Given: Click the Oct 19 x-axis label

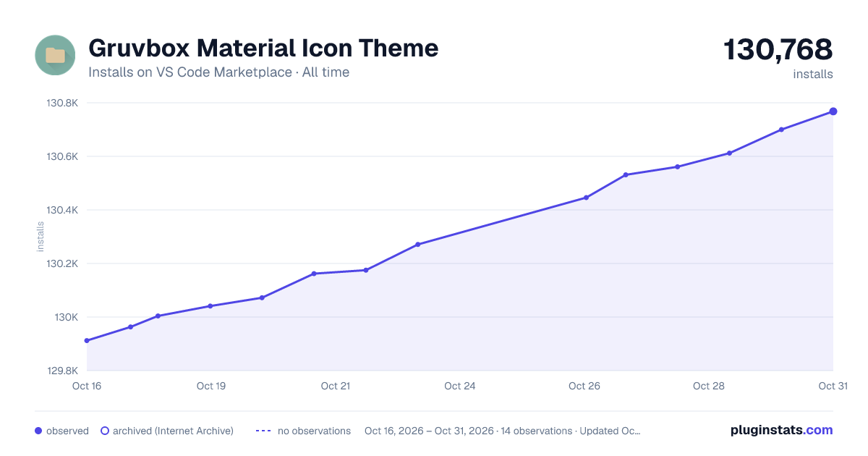Looking at the screenshot, I should pyautogui.click(x=211, y=386).
